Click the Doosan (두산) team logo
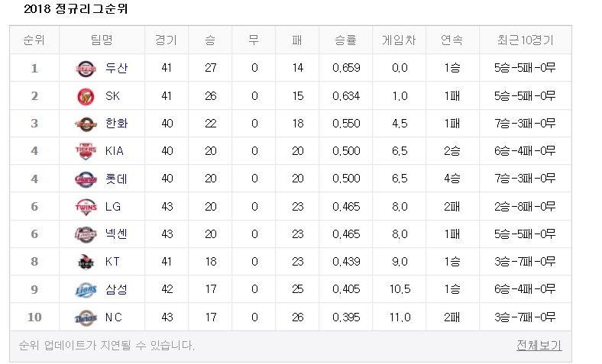This screenshot has height=364, width=602. pyautogui.click(x=86, y=68)
